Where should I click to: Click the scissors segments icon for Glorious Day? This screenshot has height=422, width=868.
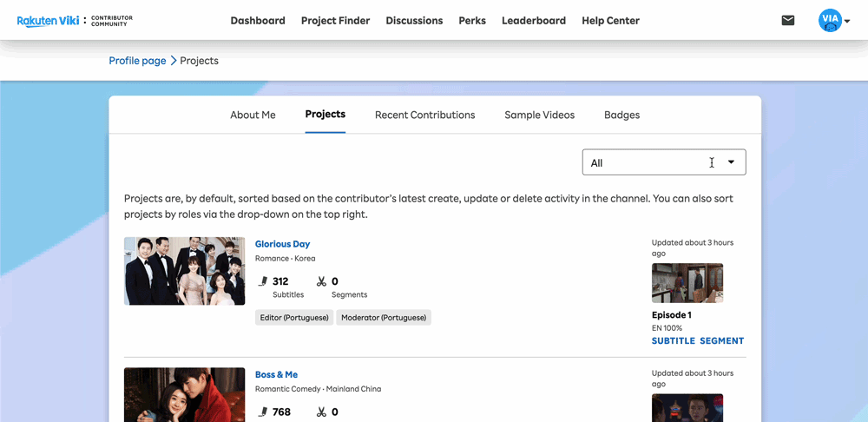click(322, 281)
